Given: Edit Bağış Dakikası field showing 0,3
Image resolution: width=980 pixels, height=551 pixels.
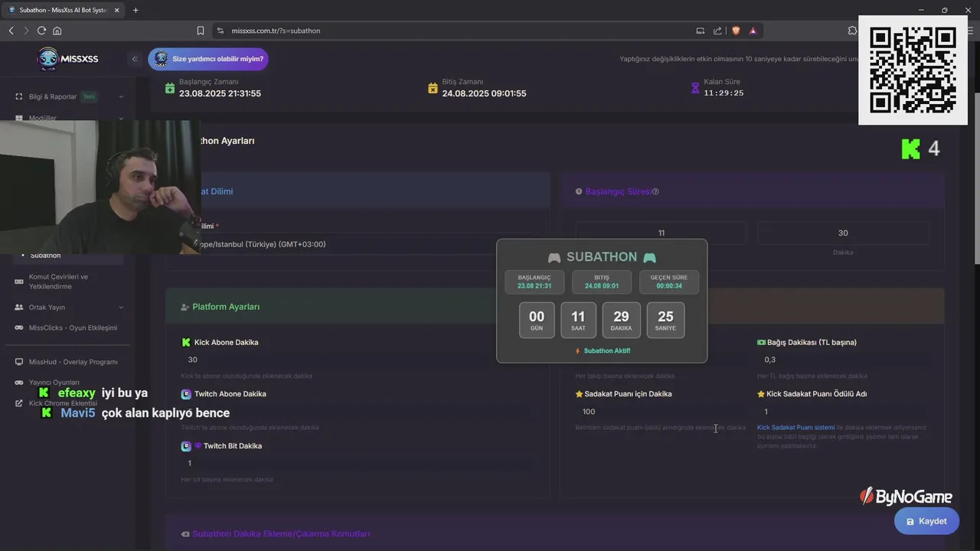Looking at the screenshot, I should click(843, 360).
